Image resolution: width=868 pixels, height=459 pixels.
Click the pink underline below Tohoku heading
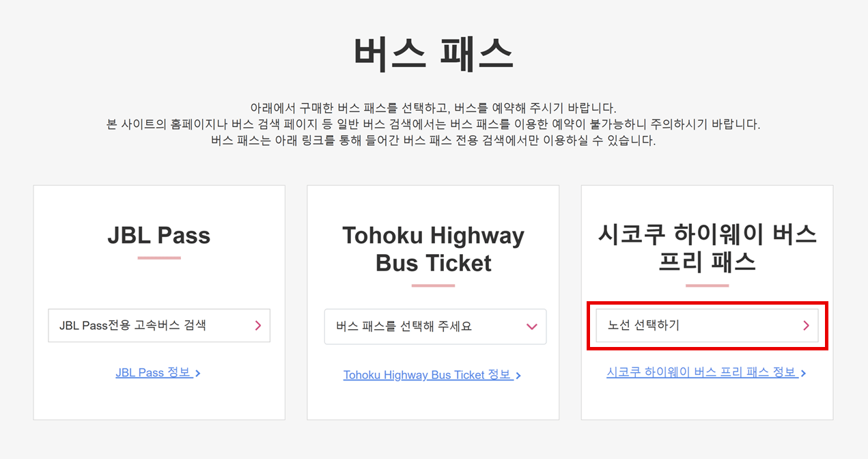433,286
